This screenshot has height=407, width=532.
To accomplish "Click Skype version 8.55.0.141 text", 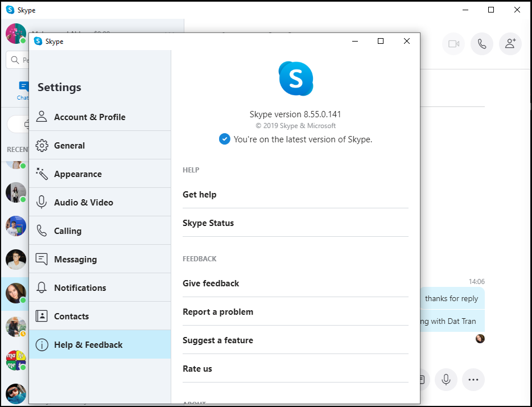I will click(295, 114).
